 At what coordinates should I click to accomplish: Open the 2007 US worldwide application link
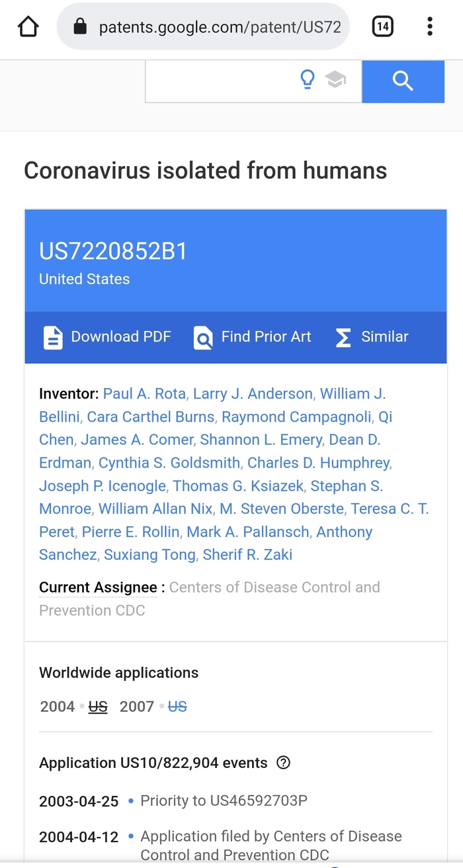point(177,706)
